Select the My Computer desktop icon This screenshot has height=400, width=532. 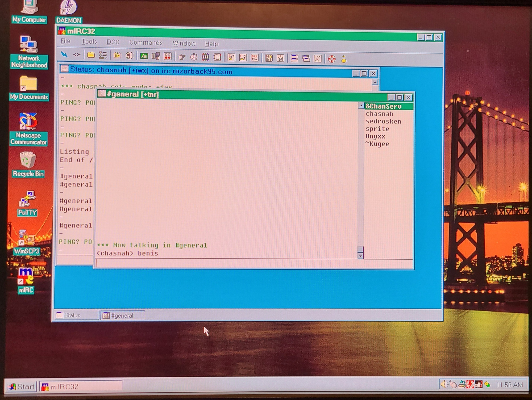[x=29, y=12]
